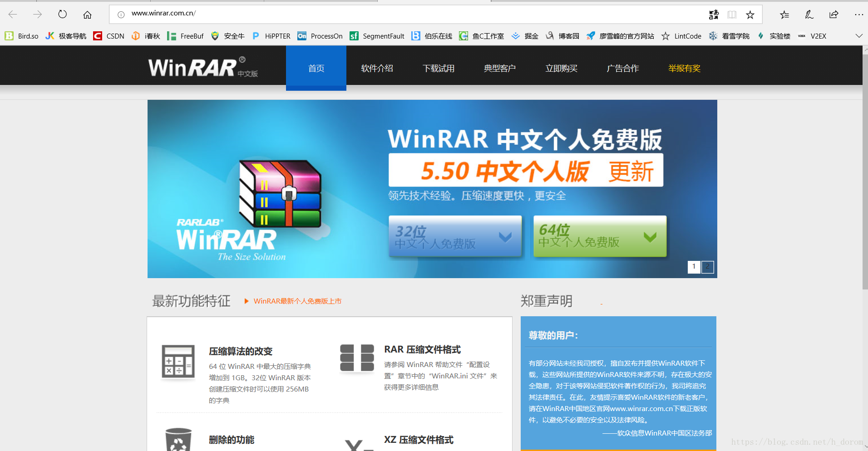Click the WinRAR 中文版 logo
The height and width of the screenshot is (451, 868).
tap(203, 68)
